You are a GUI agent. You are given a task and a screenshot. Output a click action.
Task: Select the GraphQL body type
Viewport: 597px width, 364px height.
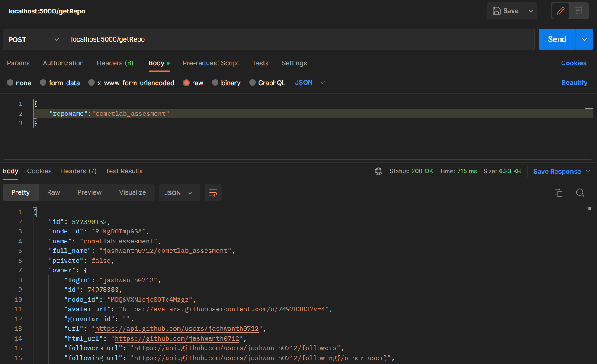[267, 83]
